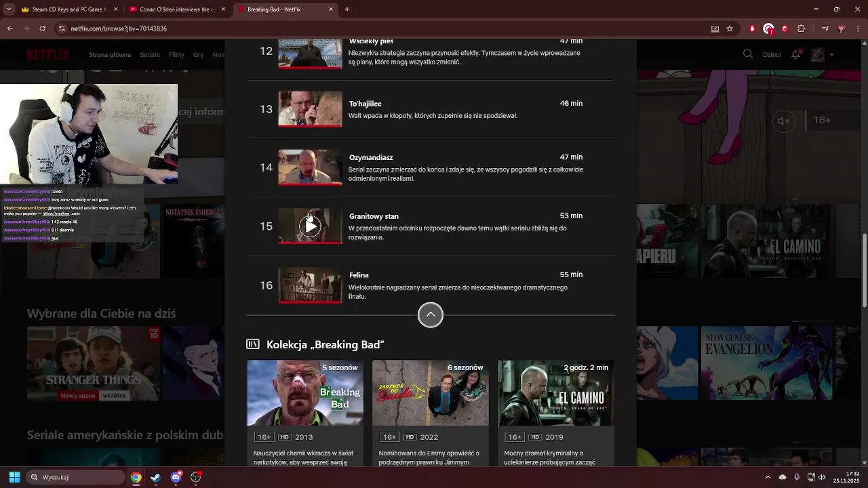Collapse the episode list with the up chevron

pyautogui.click(x=431, y=314)
